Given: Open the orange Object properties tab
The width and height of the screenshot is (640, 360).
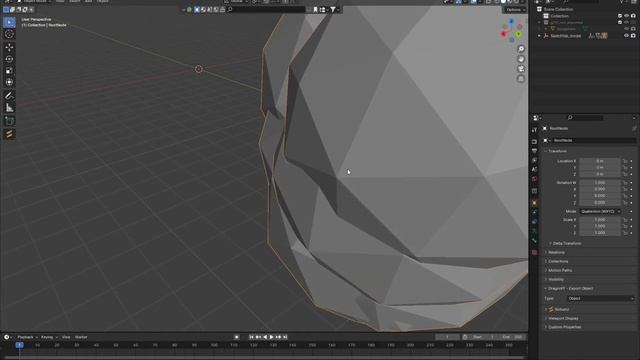Looking at the screenshot, I should point(534,203).
